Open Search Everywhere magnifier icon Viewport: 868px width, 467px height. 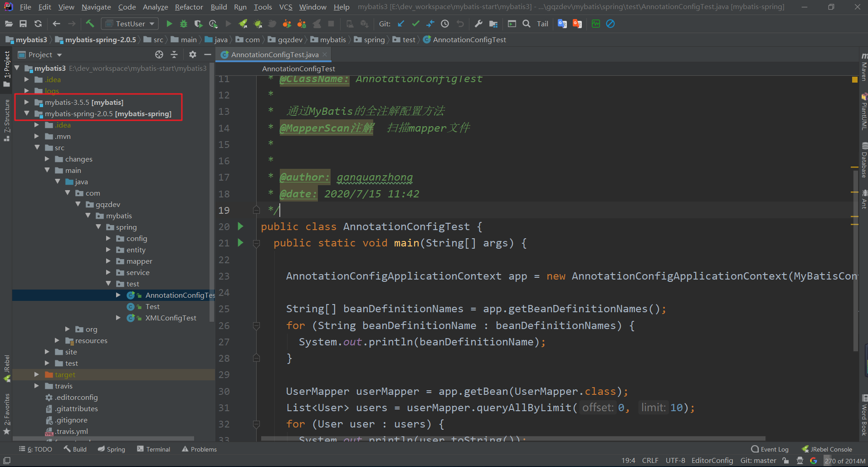tap(527, 24)
